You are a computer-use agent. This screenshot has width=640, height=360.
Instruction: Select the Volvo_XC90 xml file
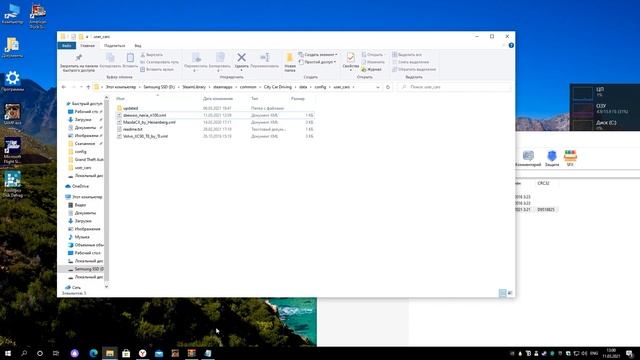pyautogui.click(x=145, y=136)
